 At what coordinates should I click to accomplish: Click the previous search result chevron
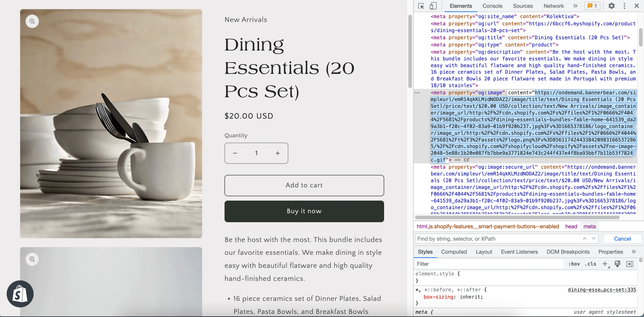coord(584,239)
